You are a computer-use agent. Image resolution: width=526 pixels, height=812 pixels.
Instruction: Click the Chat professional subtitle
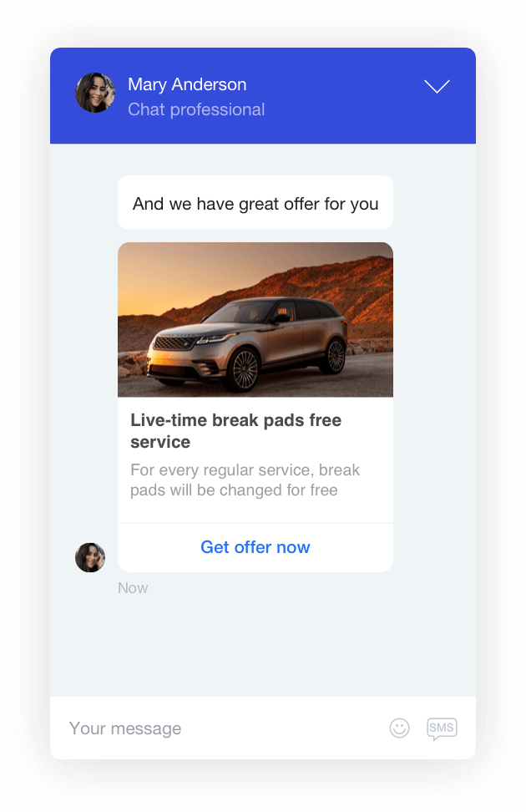point(196,109)
